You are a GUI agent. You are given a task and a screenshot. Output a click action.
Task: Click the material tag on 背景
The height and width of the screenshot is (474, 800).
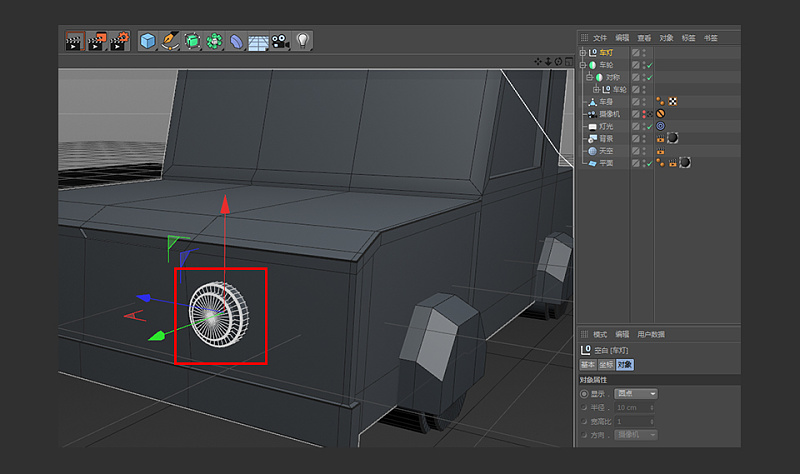coord(673,138)
